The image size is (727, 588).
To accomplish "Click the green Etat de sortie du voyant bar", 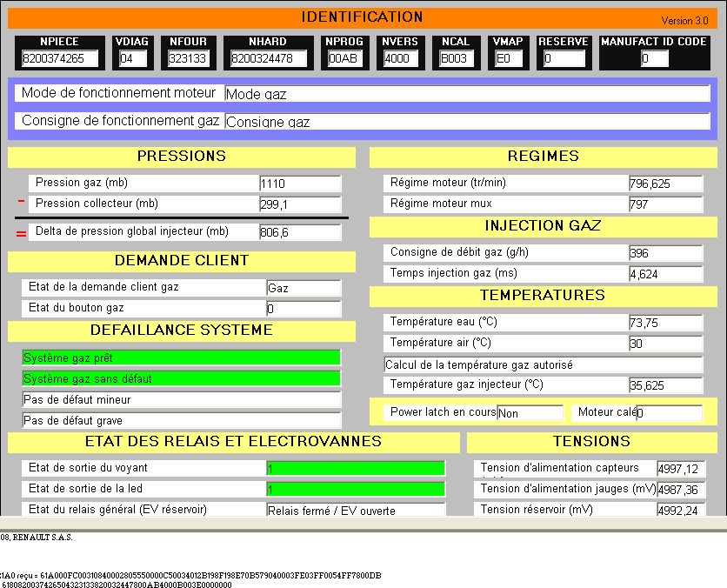I will click(356, 469).
